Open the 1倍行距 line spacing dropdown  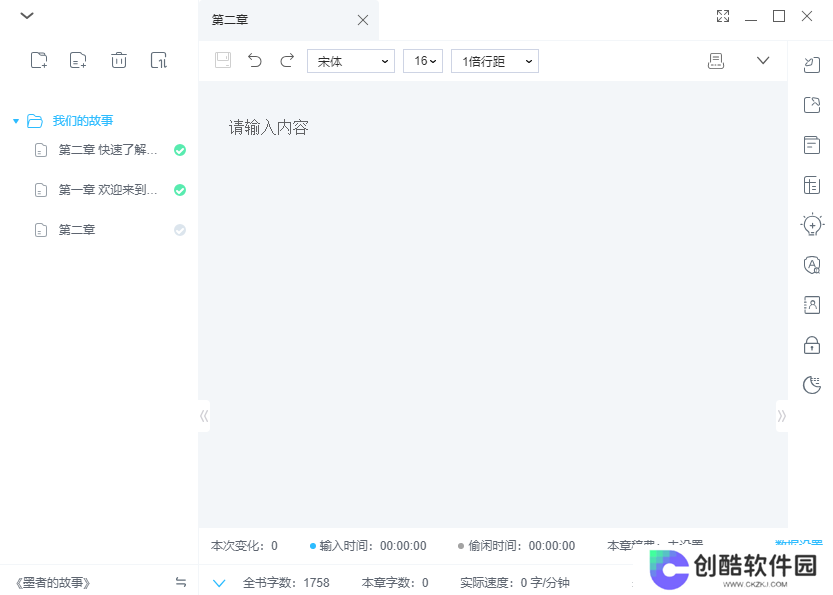[x=495, y=61]
